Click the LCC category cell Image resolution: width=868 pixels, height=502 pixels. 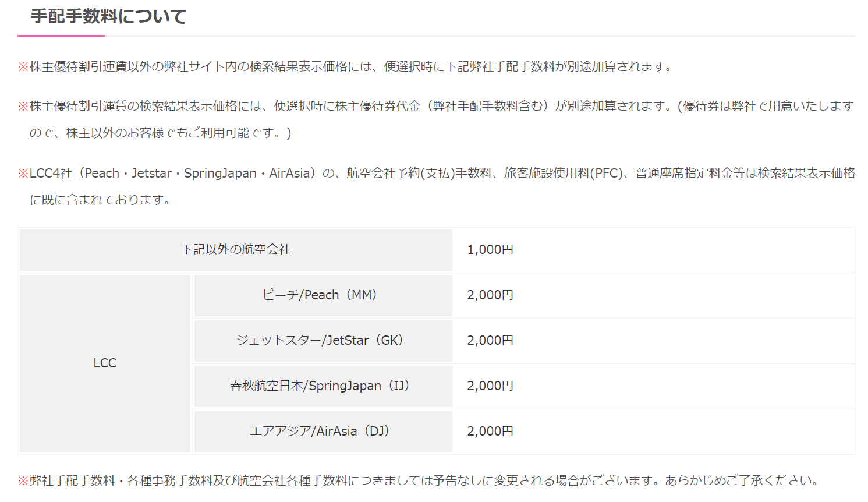point(105,363)
